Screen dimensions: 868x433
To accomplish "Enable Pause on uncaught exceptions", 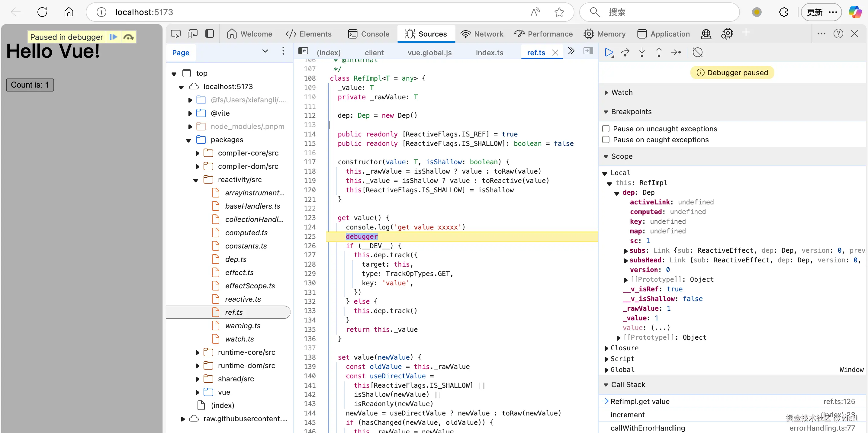I will (606, 129).
